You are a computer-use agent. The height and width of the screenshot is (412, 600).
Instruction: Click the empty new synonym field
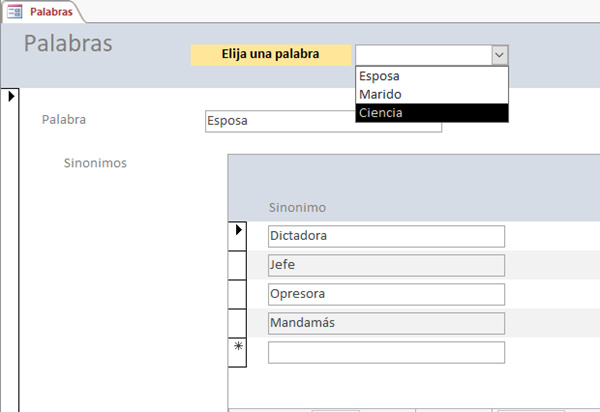pyautogui.click(x=386, y=352)
